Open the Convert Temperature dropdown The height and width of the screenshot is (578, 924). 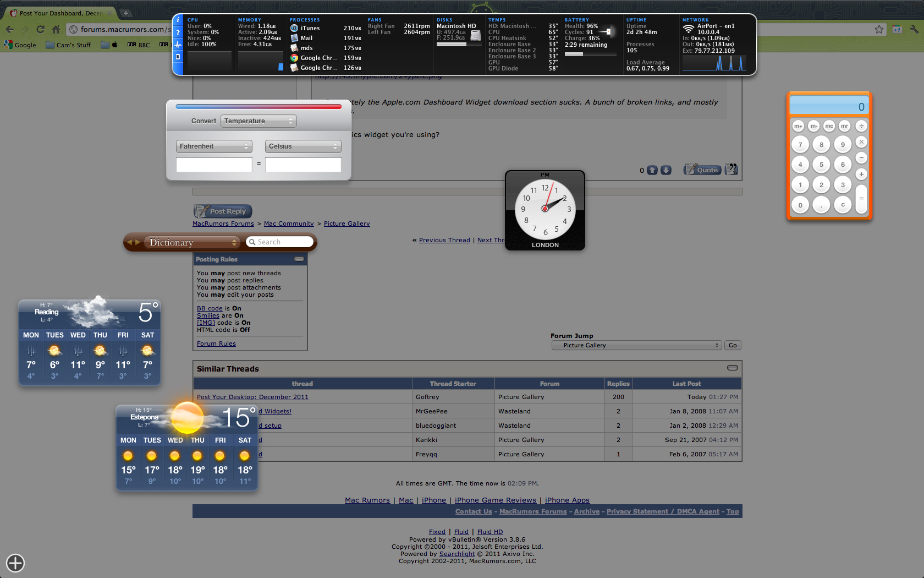(x=258, y=121)
